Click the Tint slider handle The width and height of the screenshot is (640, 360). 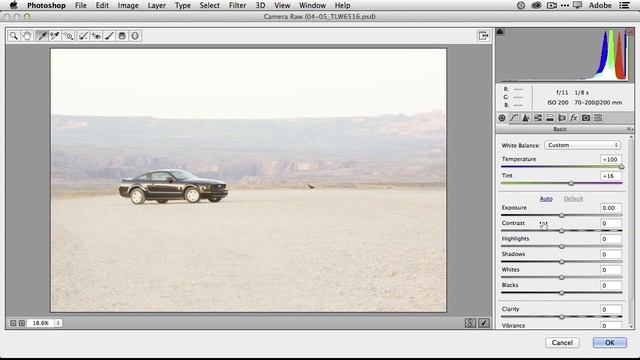tap(571, 183)
